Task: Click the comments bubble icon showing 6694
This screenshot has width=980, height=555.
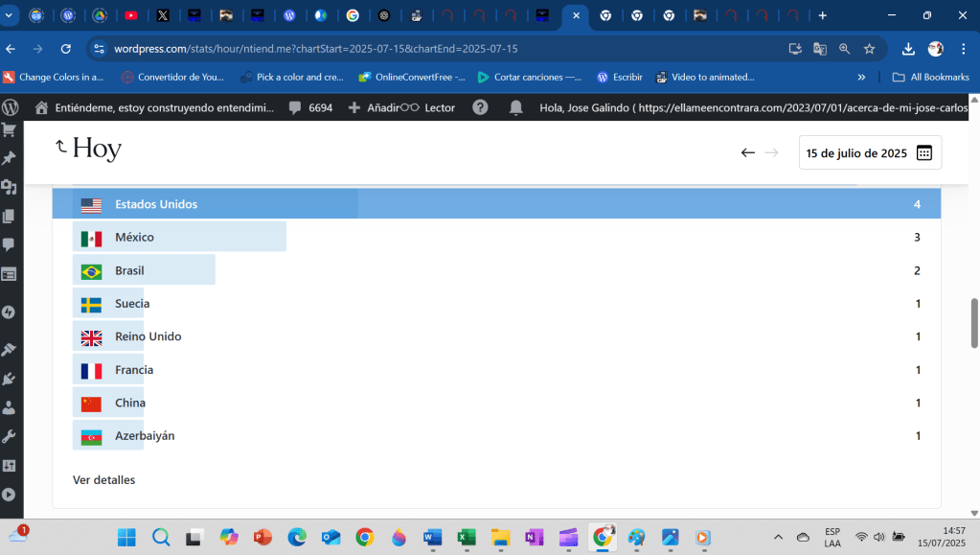Action: (x=310, y=107)
